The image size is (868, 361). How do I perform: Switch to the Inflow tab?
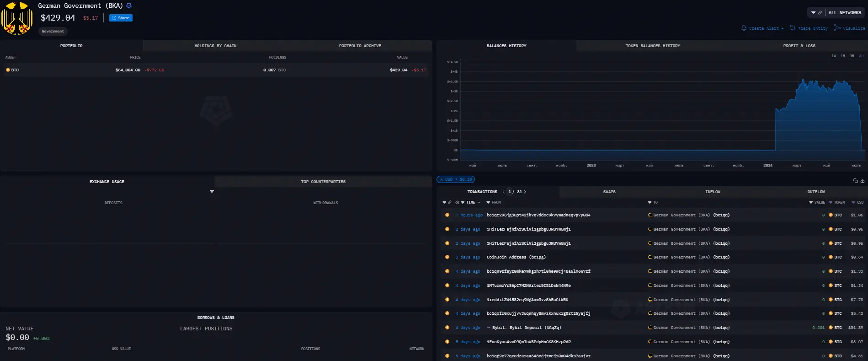tap(713, 192)
